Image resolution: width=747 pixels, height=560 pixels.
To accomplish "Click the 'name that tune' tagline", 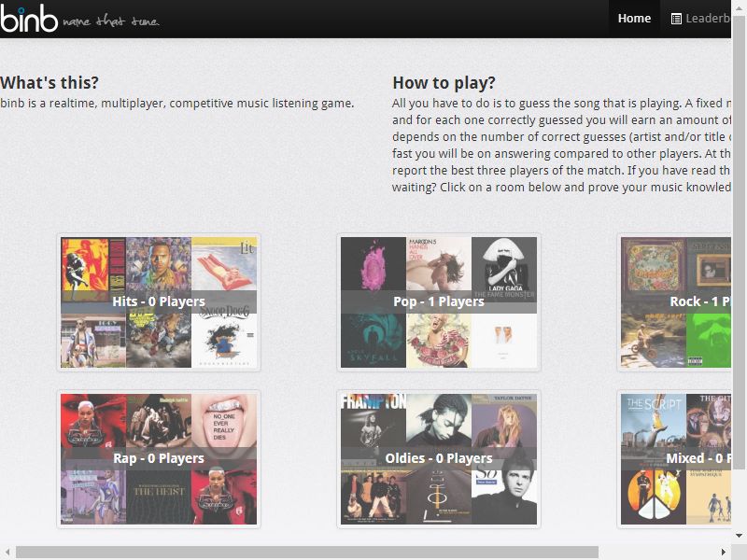I will coord(111,21).
